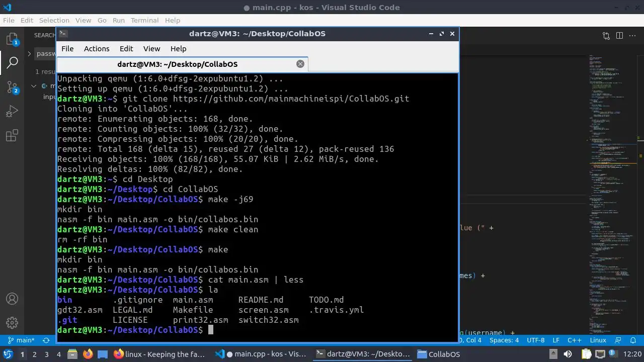Switch to workspace 2 on the taskbar
This screenshot has height=362, width=644.
coord(35,354)
